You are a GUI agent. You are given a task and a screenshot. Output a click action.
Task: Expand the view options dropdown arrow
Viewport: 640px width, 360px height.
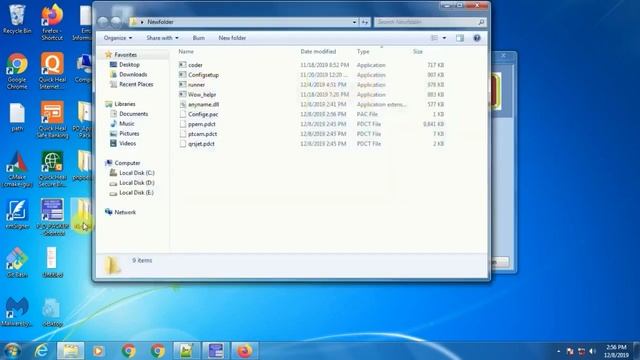coord(444,38)
